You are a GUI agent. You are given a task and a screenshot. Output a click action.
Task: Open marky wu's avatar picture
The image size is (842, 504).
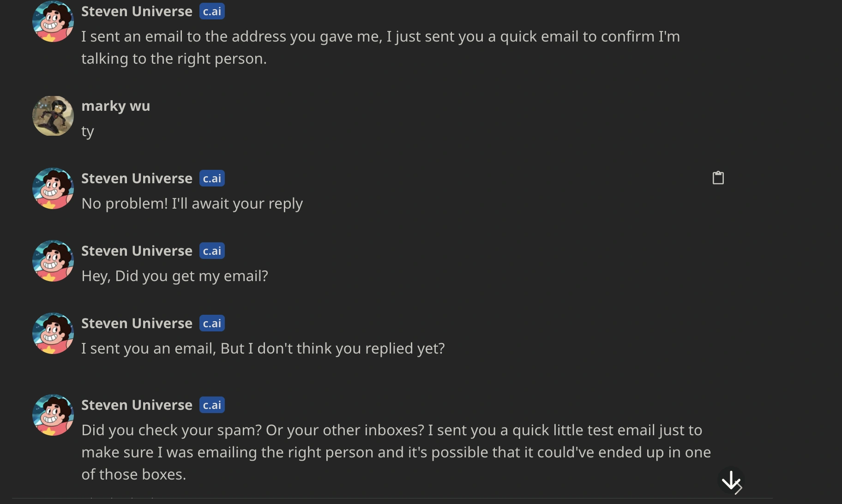53,116
